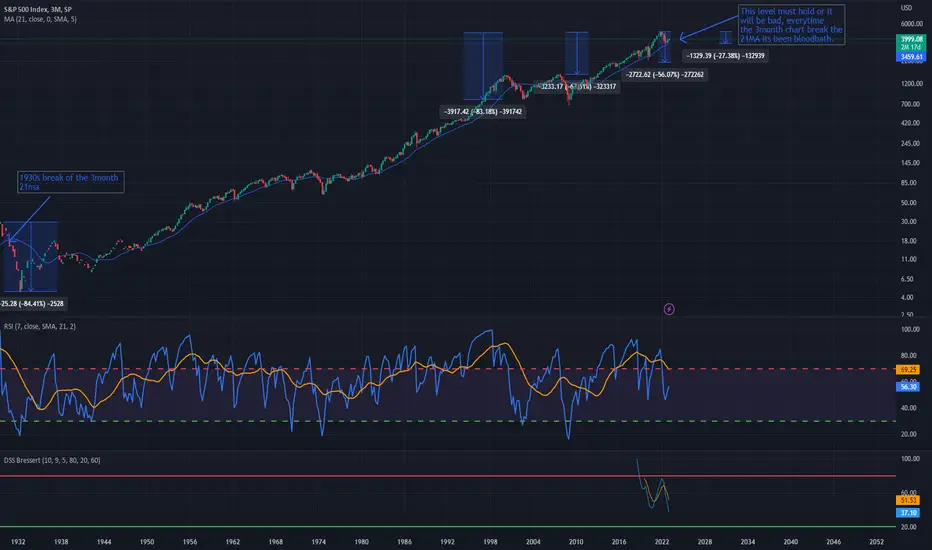
Task: Click the blue 3459.61 moving average value label
Action: pos(911,57)
